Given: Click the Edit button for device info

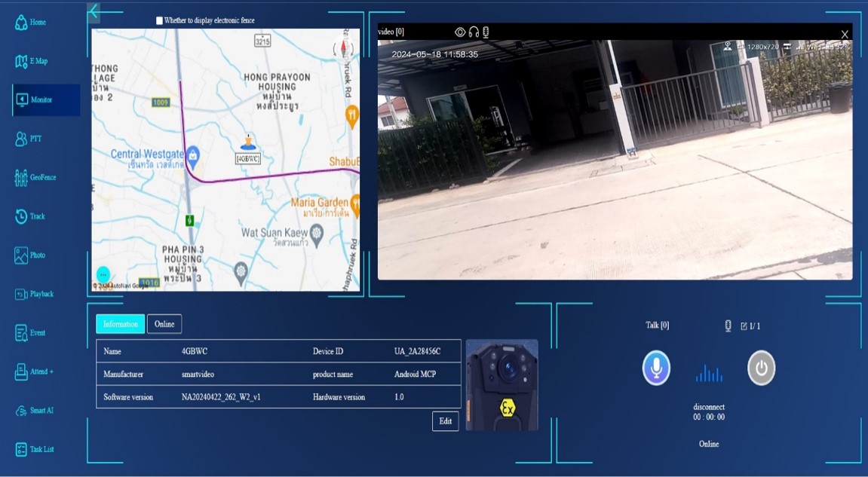Looking at the screenshot, I should (x=445, y=421).
